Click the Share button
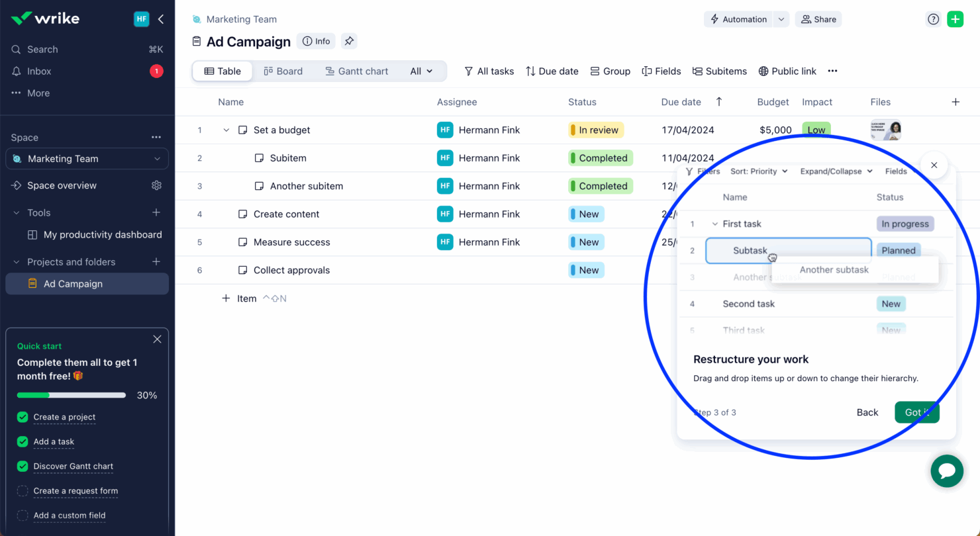980x536 pixels. point(818,19)
